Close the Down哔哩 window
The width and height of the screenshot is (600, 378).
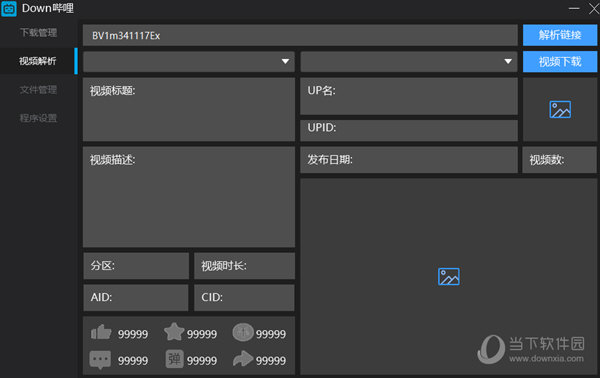pos(593,8)
